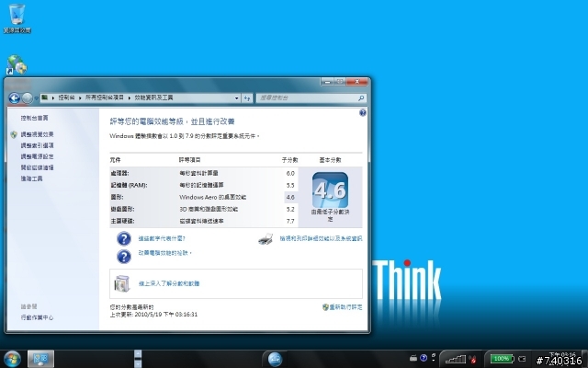The image size is (588, 368).
Task: Click the address bar refresh button
Action: 247,98
